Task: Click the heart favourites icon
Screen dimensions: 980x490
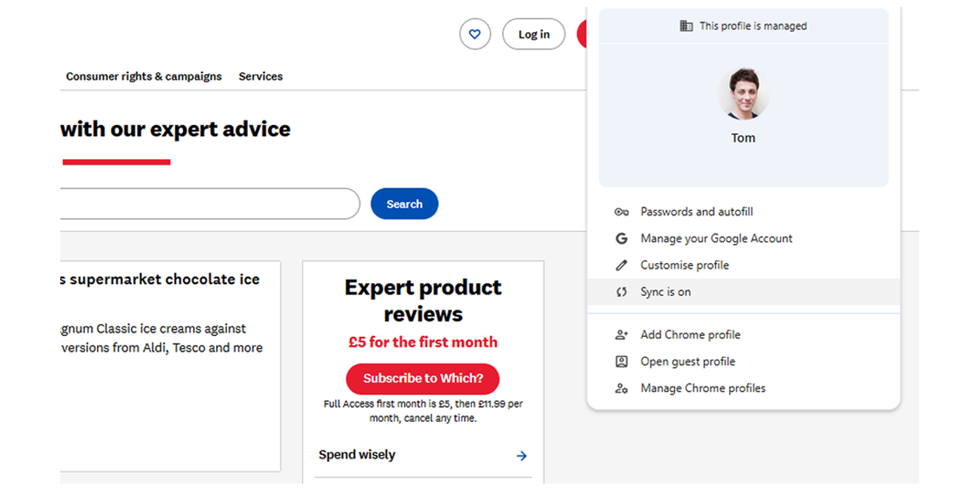Action: coord(474,34)
